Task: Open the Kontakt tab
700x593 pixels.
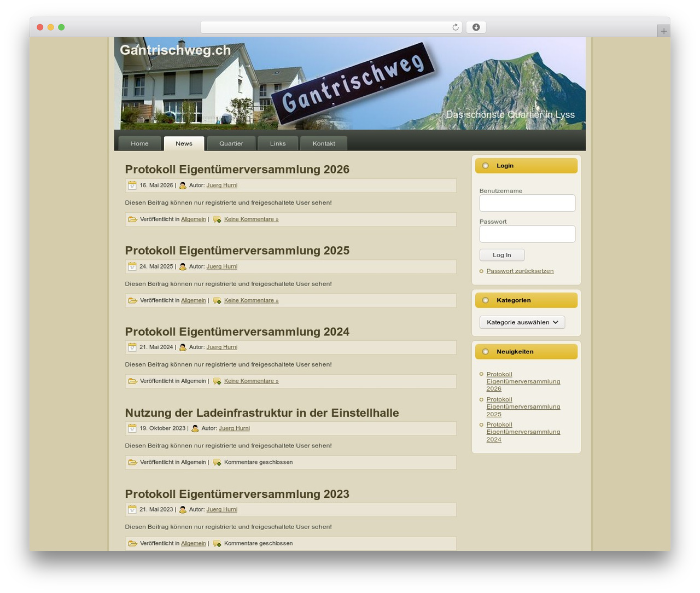Action: (x=324, y=143)
